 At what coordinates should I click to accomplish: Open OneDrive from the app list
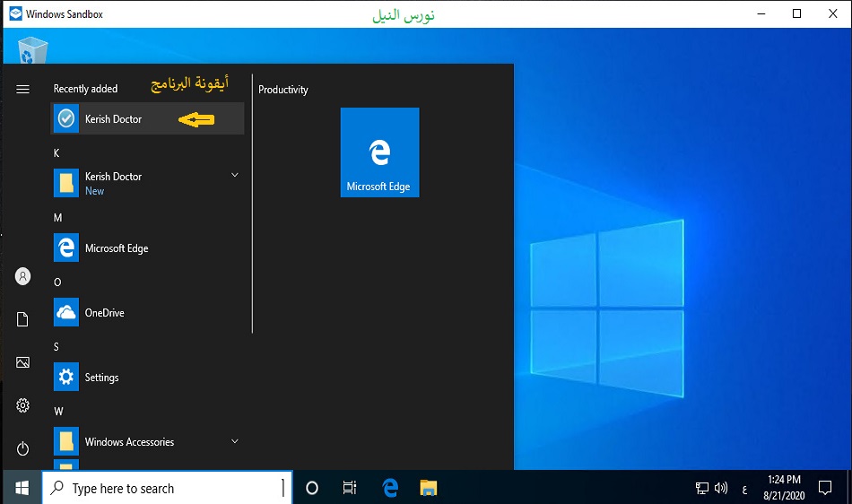(104, 313)
